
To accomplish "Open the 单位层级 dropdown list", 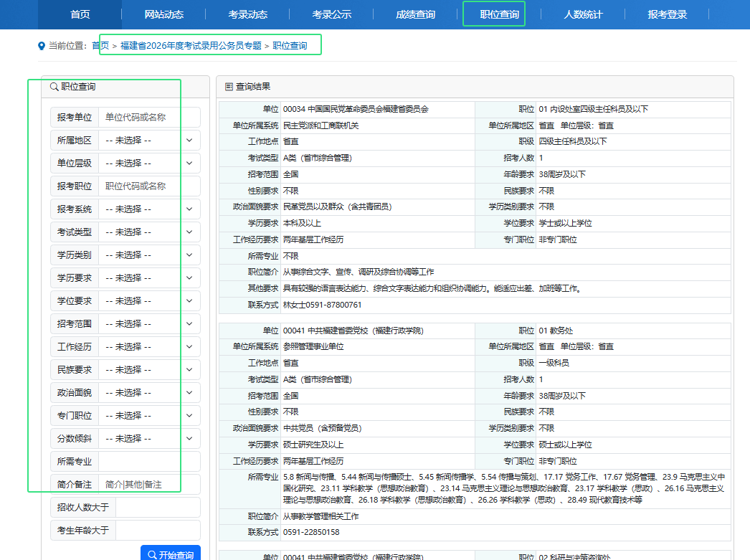I will [148, 163].
